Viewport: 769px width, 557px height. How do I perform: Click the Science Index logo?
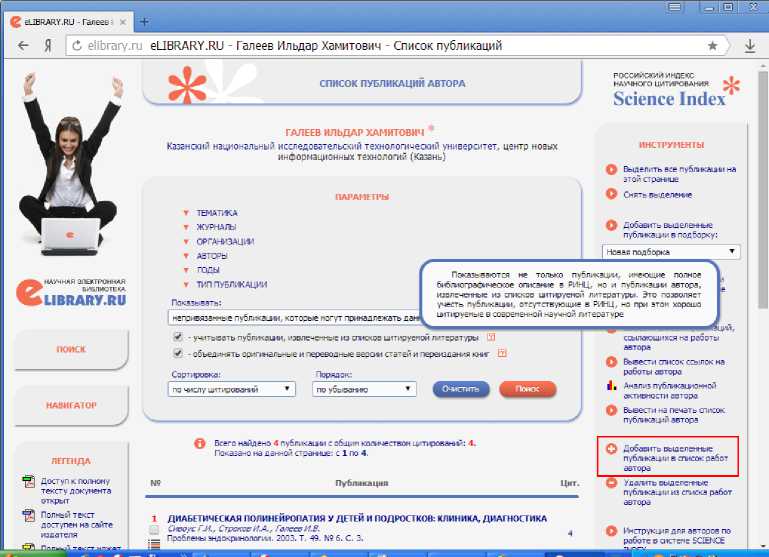click(x=676, y=91)
